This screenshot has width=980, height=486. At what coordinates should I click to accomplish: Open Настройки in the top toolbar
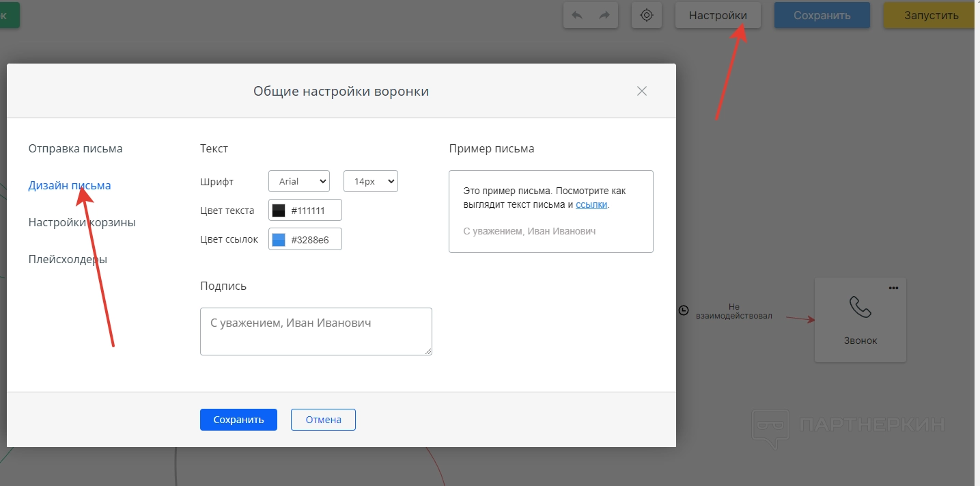click(x=718, y=15)
